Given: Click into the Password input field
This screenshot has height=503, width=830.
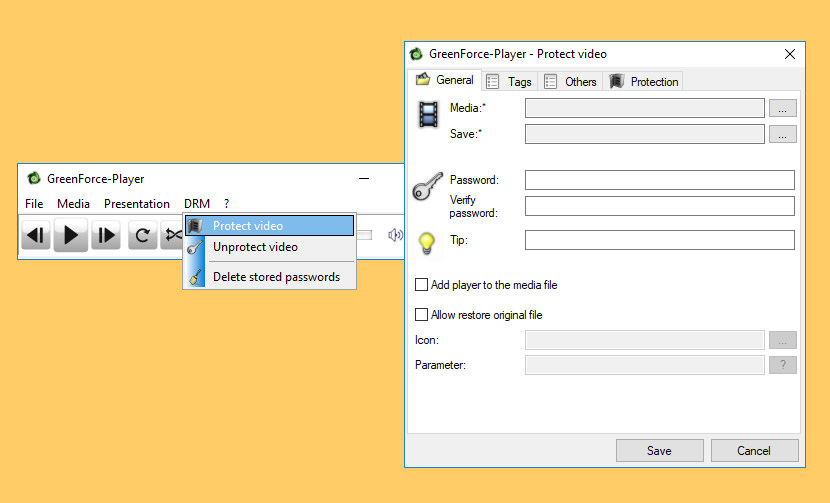Looking at the screenshot, I should pyautogui.click(x=660, y=180).
